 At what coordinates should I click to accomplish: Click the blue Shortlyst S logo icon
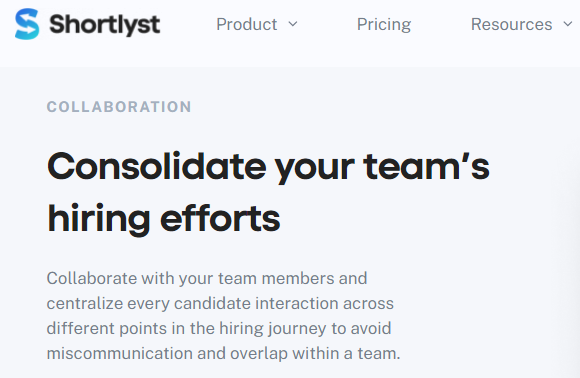tap(27, 24)
